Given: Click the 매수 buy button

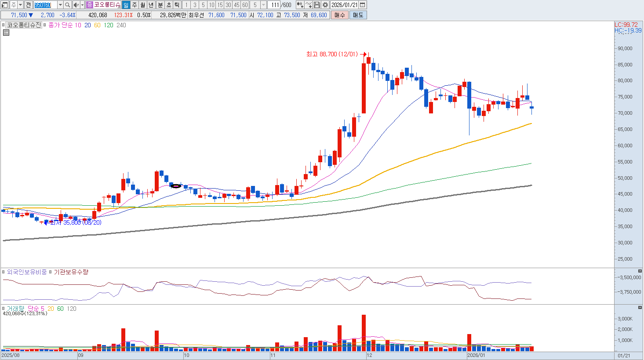Looking at the screenshot, I should click(340, 15).
